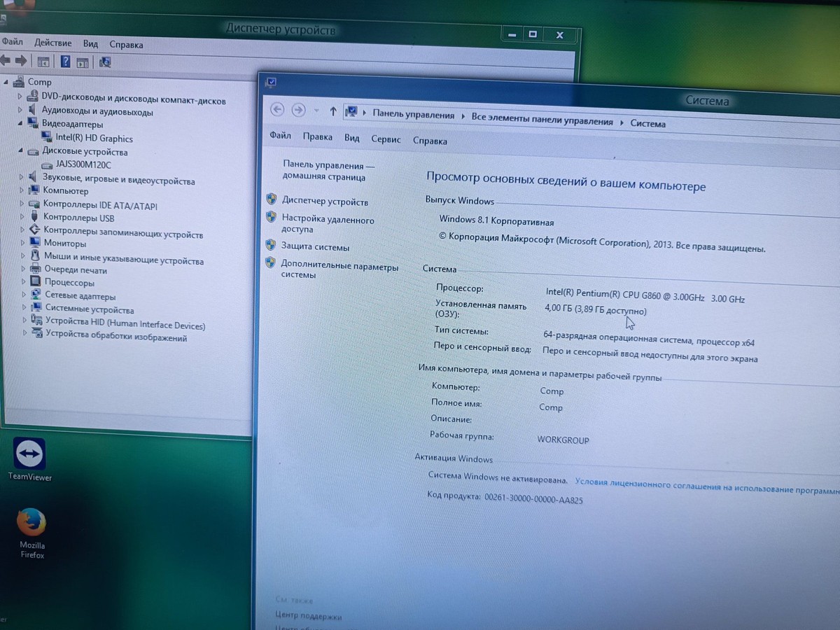Open Справка menu in Device Manager

click(126, 44)
